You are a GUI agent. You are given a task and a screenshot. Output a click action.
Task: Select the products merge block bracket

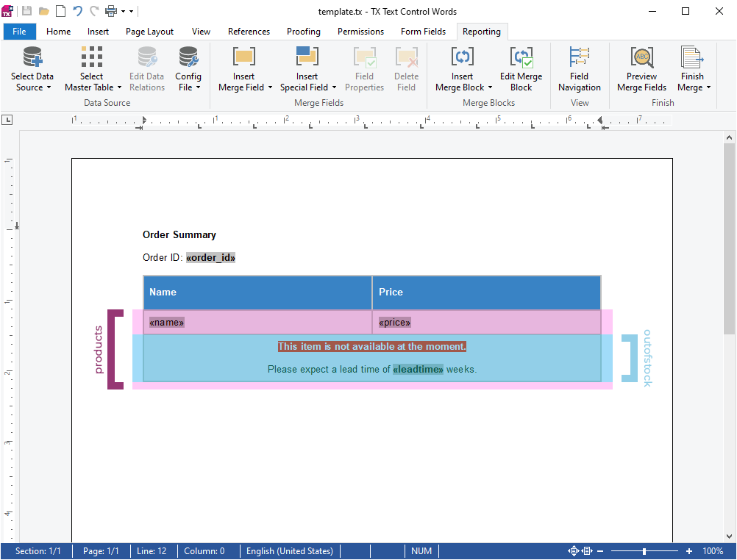pyautogui.click(x=115, y=349)
